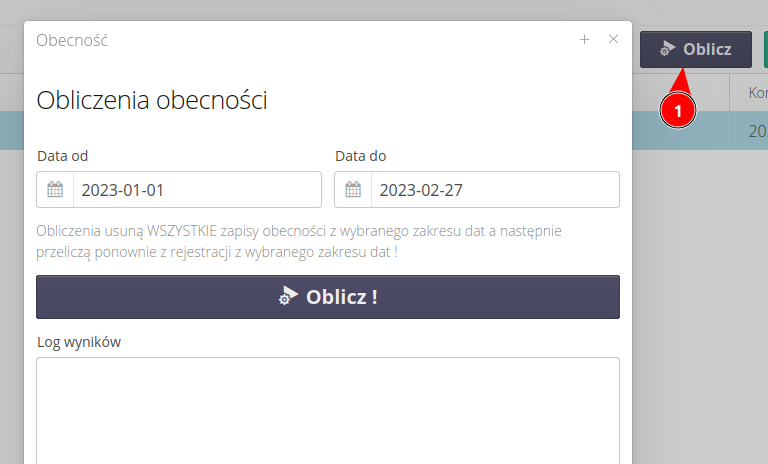Image resolution: width=768 pixels, height=464 pixels.
Task: Click inside the Log wyników text area
Action: coord(327,410)
